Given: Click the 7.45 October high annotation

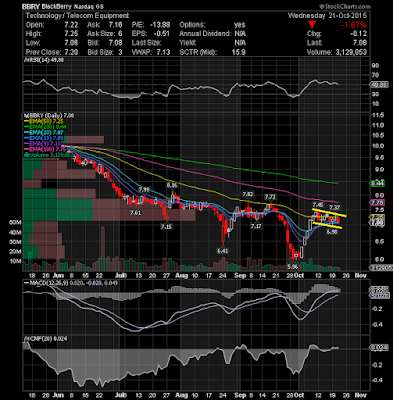Looking at the screenshot, I should click(x=318, y=204).
